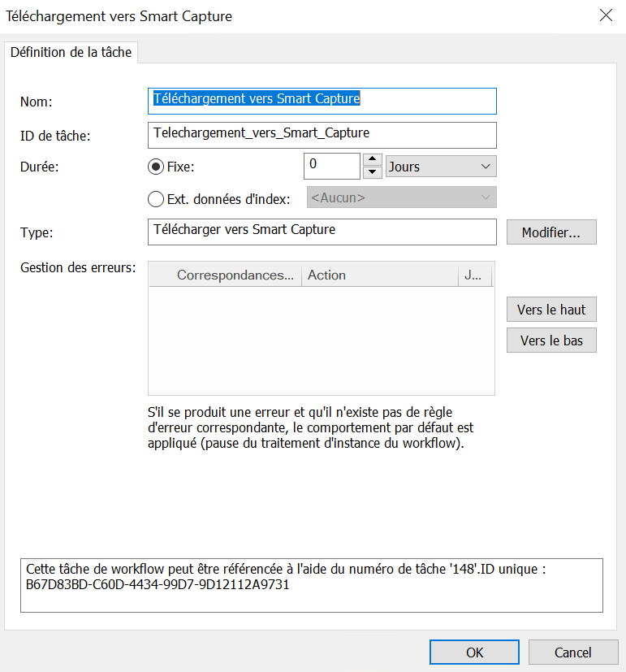
Task: Close the dialog with the X icon
Action: [x=606, y=15]
